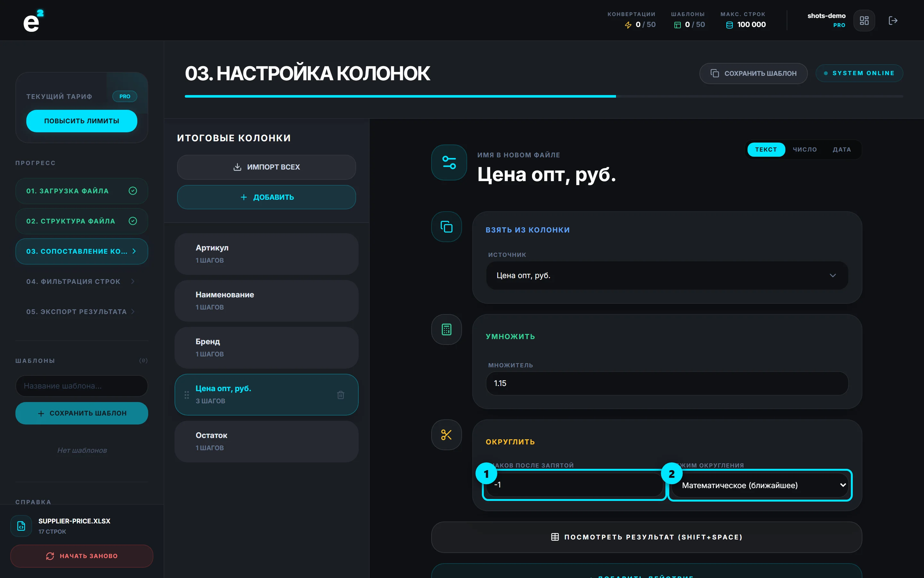
Task: Click the calculator icon beside Умножить
Action: pos(446,329)
